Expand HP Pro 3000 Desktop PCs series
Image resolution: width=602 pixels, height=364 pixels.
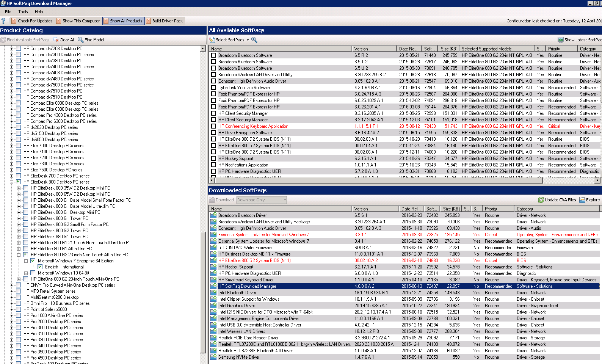pyautogui.click(x=11, y=328)
